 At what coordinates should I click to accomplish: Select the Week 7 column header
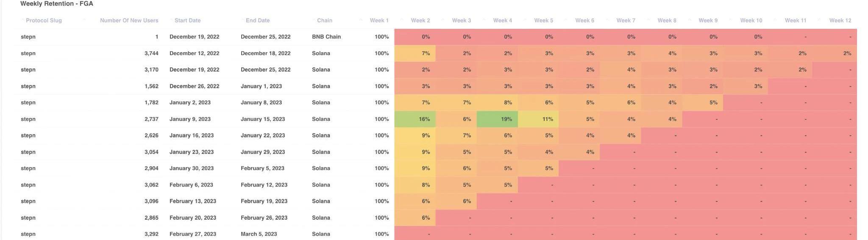pos(626,20)
